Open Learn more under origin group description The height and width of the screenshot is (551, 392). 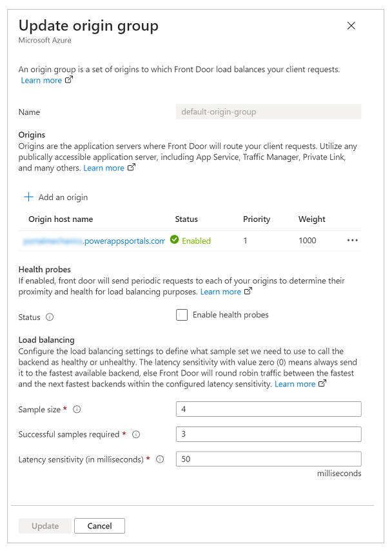click(40, 80)
